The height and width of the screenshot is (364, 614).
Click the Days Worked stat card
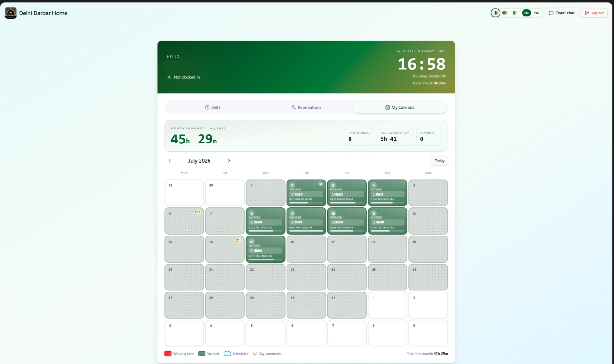point(359,137)
